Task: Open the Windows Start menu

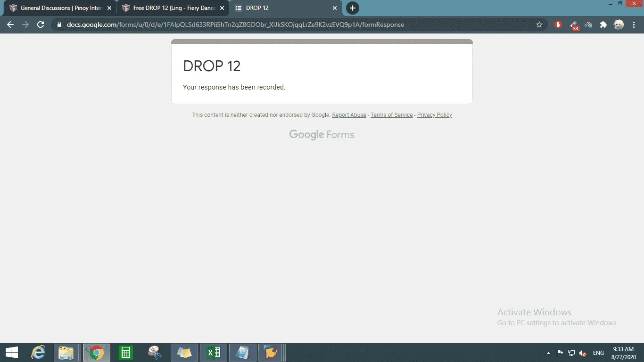Action: point(11,353)
